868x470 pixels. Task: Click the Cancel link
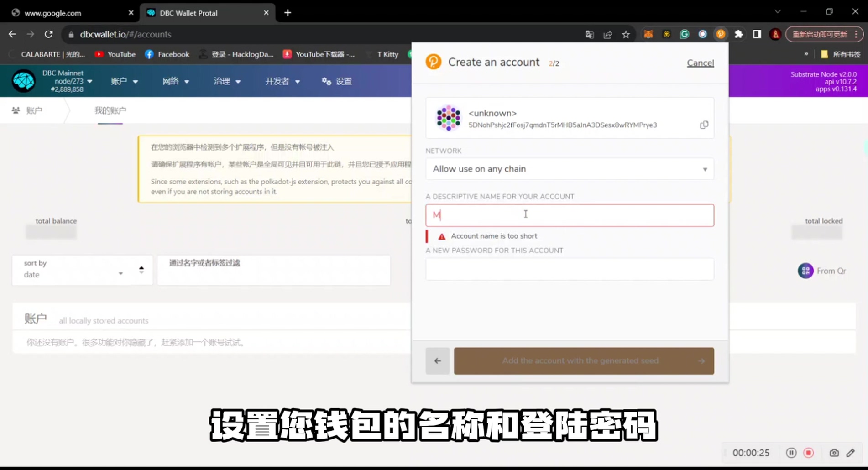(x=700, y=63)
